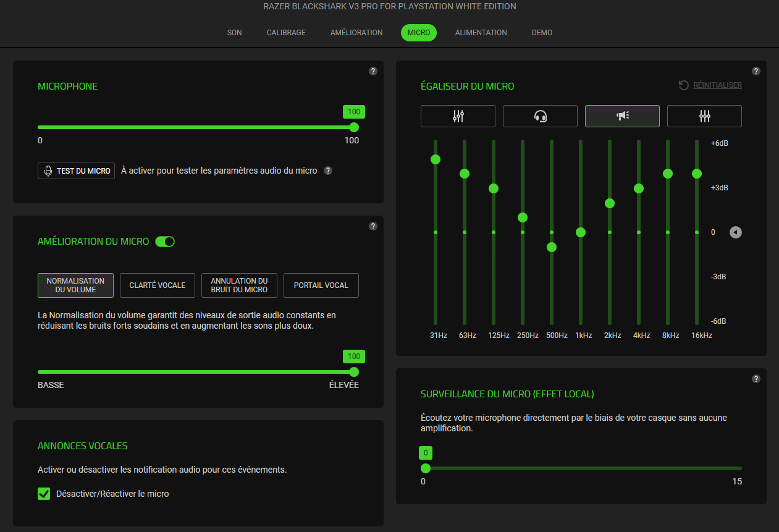Click the help icon beside mic test description
779x532 pixels.
[x=328, y=171]
